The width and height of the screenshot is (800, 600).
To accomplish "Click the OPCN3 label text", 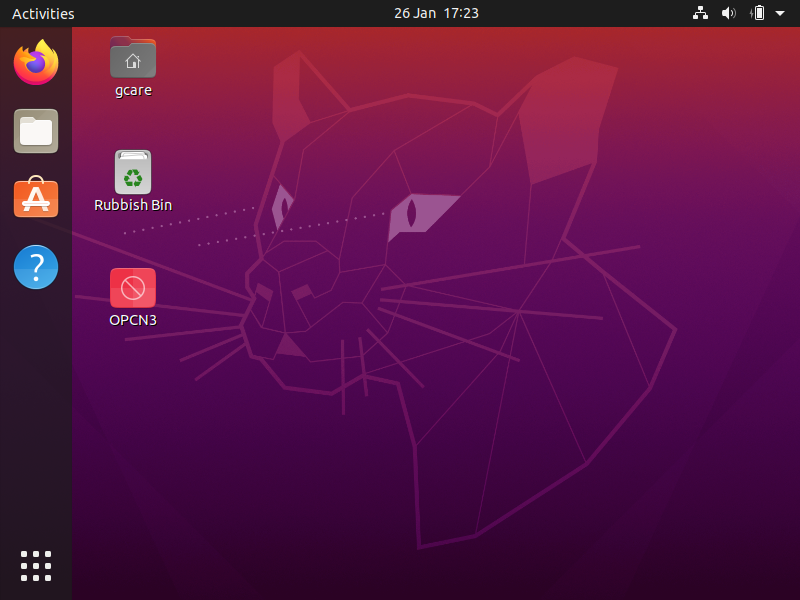I will point(133,320).
